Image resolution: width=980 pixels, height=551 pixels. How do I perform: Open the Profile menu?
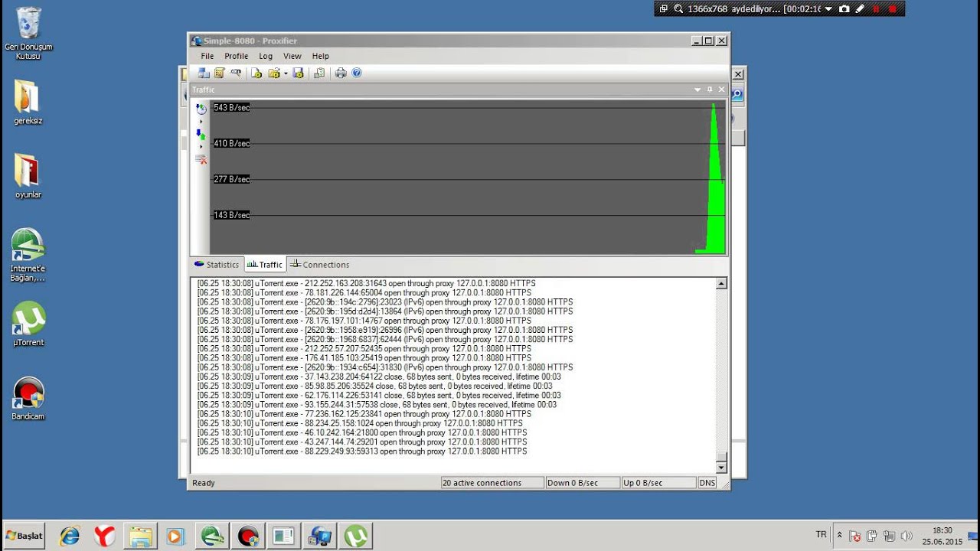point(237,56)
